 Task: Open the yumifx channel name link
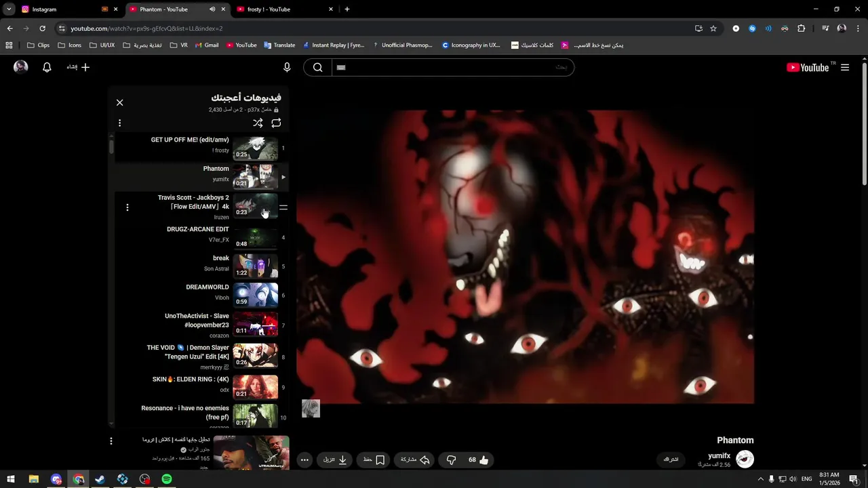click(x=719, y=456)
